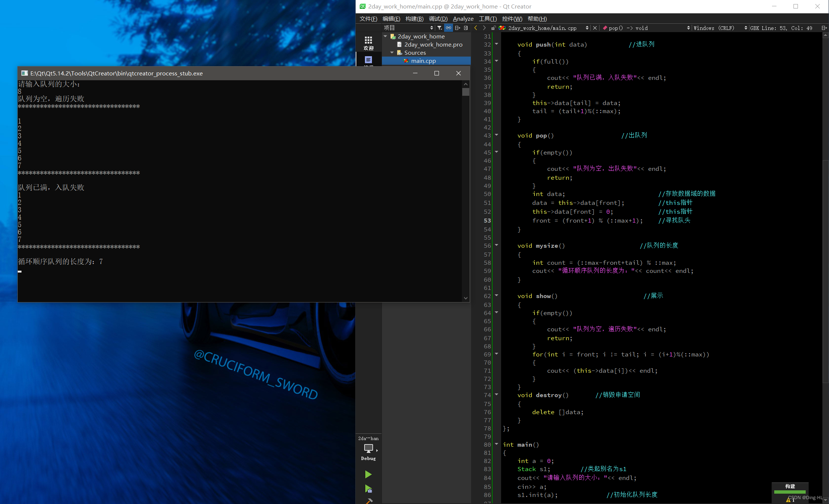The height and width of the screenshot is (504, 829).
Task: Click the split panel icon in project toolbar
Action: [x=457, y=28]
